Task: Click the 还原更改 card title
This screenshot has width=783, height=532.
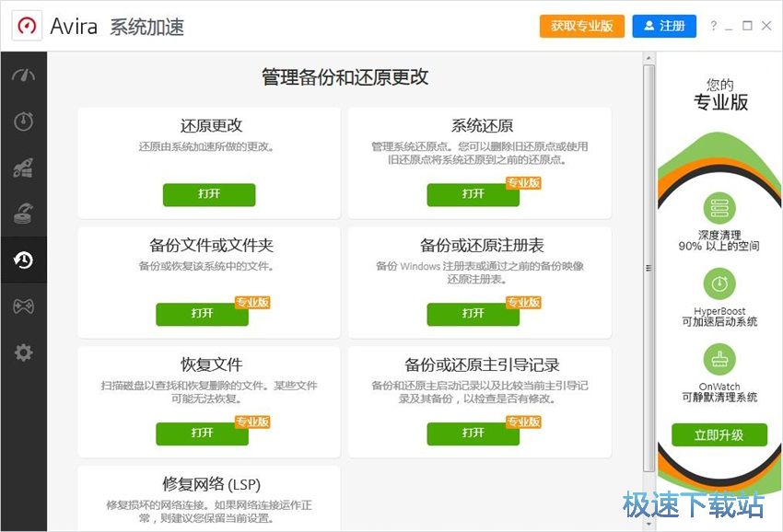Action: click(211, 125)
